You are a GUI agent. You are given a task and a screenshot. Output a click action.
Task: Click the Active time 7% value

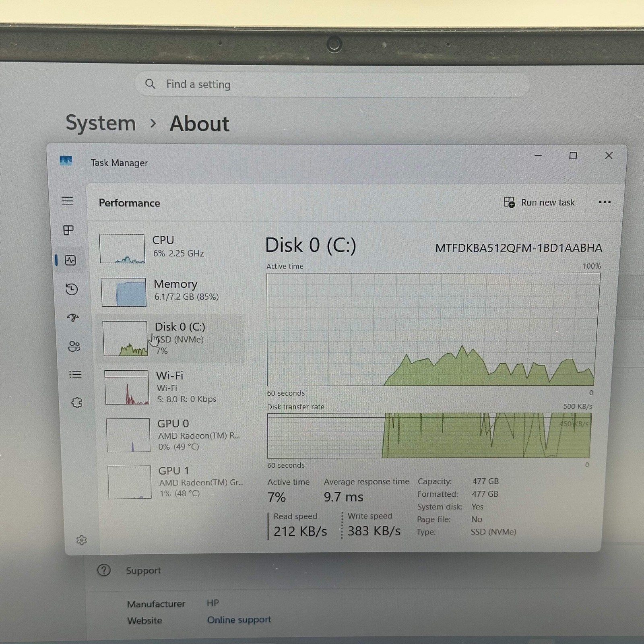[x=277, y=497]
